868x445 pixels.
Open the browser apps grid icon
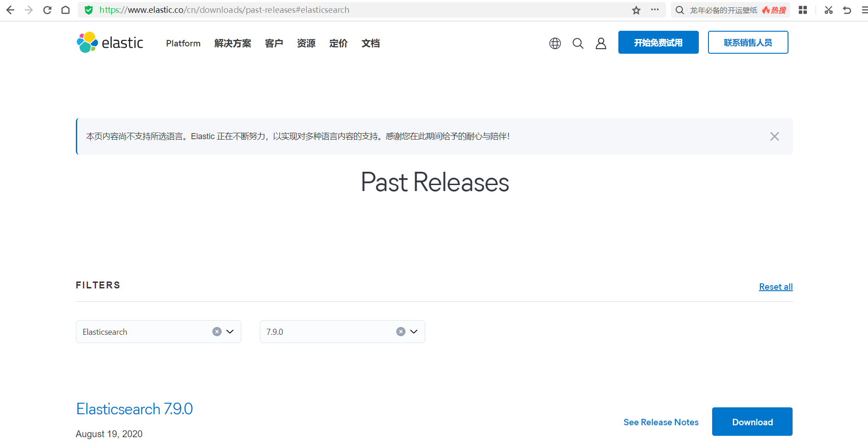[x=803, y=10]
